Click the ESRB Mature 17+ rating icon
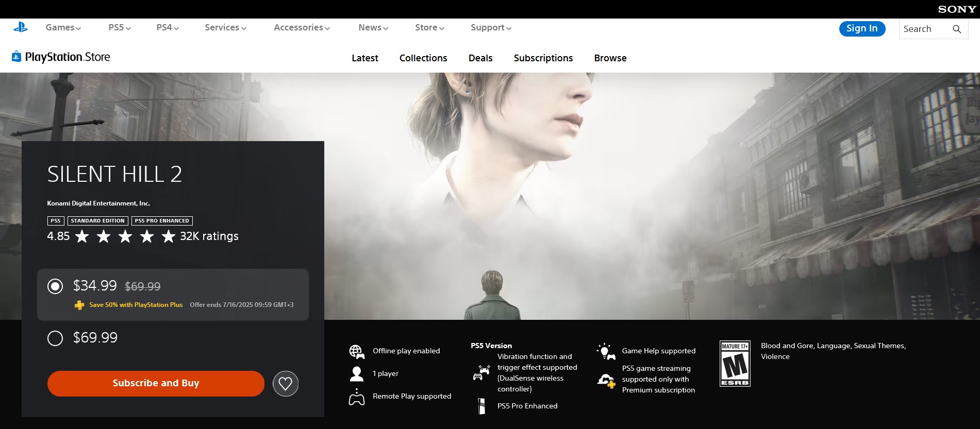 pos(735,364)
